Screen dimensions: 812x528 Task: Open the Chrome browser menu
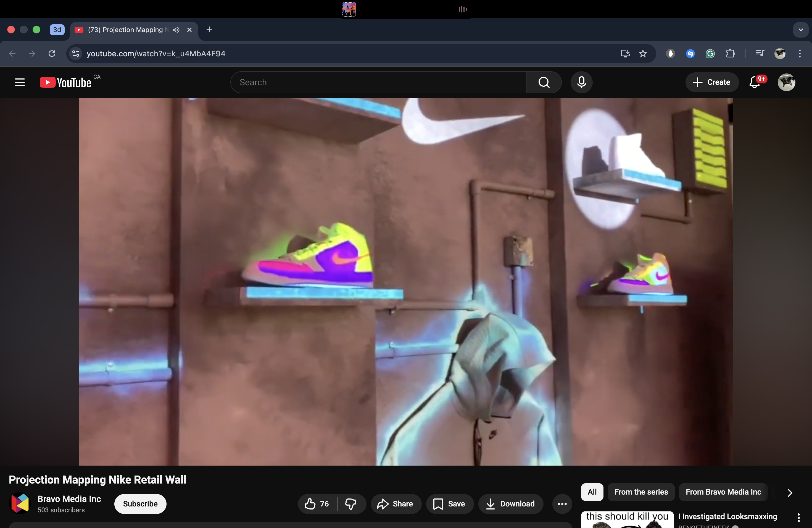click(x=800, y=54)
